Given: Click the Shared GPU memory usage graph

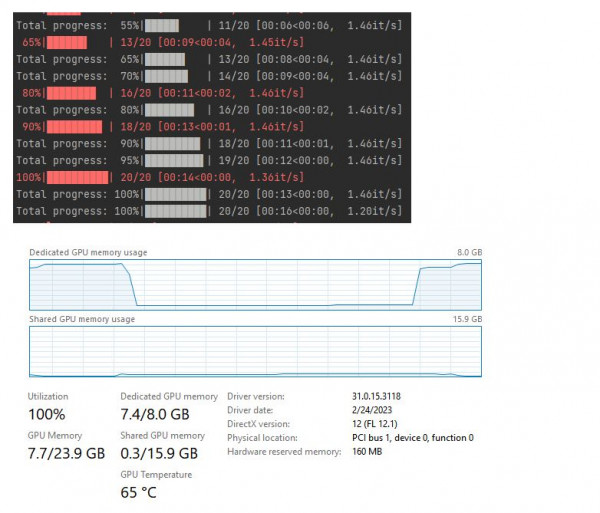Looking at the screenshot, I should (255, 350).
